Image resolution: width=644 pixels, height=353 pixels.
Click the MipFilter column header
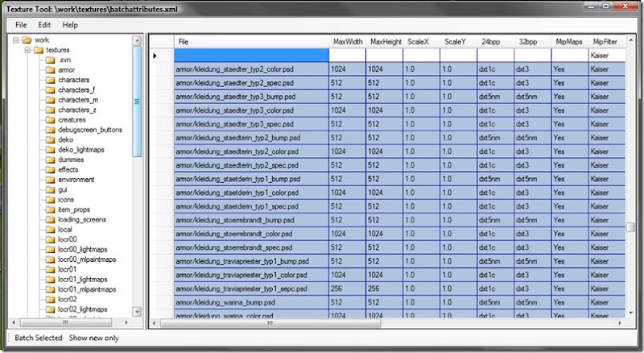[607, 42]
